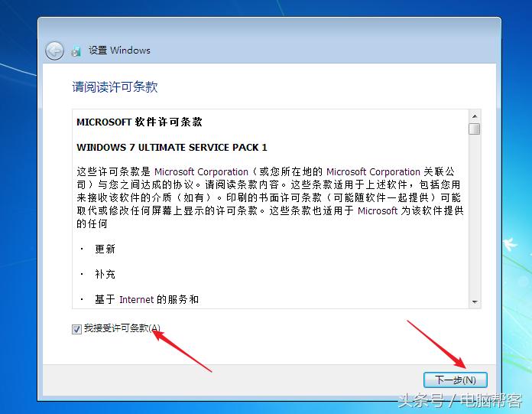Uncheck the accept license terms checkbox

[x=76, y=329]
